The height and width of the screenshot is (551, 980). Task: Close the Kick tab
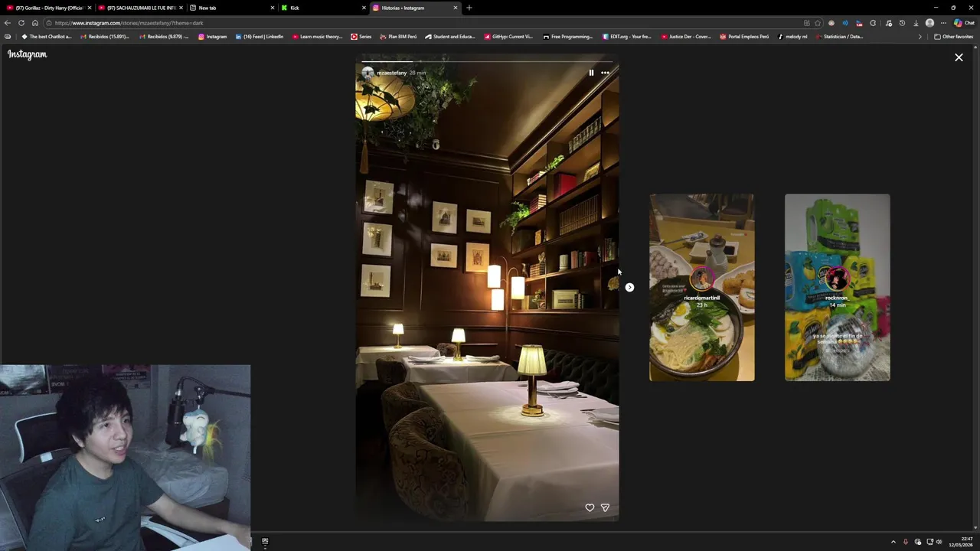click(x=364, y=8)
